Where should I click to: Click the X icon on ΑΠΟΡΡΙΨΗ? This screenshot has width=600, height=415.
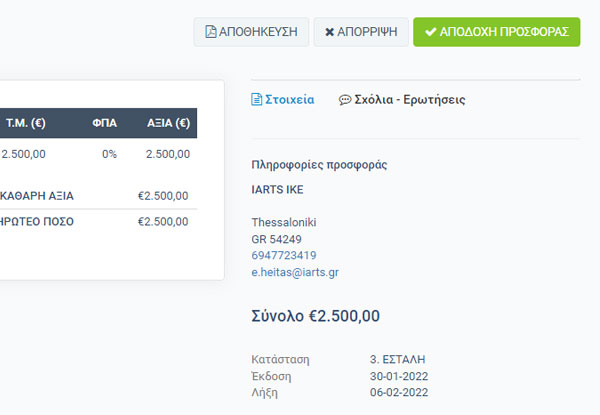pos(329,32)
